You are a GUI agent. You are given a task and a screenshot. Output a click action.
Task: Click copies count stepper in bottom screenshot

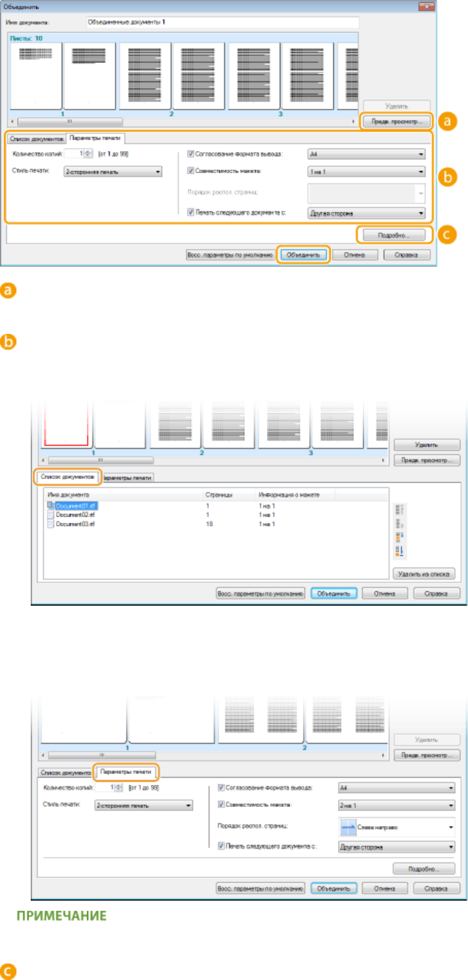[118, 788]
